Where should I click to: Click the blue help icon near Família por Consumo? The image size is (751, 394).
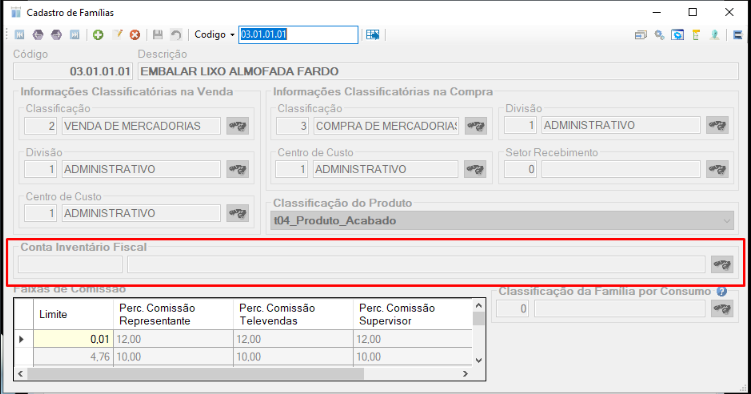pyautogui.click(x=722, y=292)
